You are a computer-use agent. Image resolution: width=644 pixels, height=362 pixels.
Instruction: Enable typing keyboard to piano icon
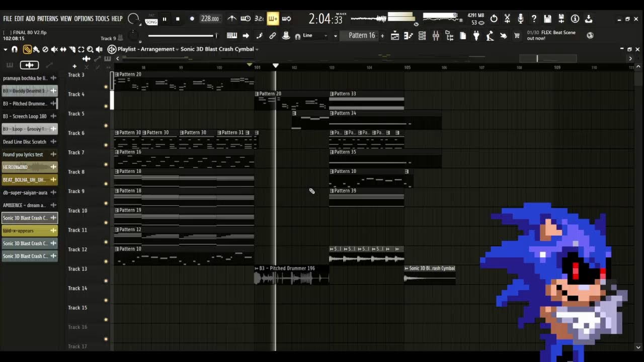coord(232,36)
